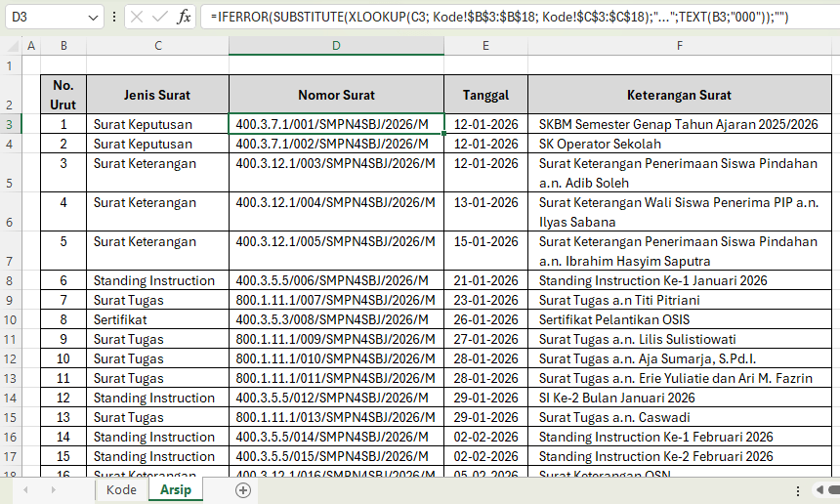Click the Enter checkmark formula bar icon

coord(159,18)
